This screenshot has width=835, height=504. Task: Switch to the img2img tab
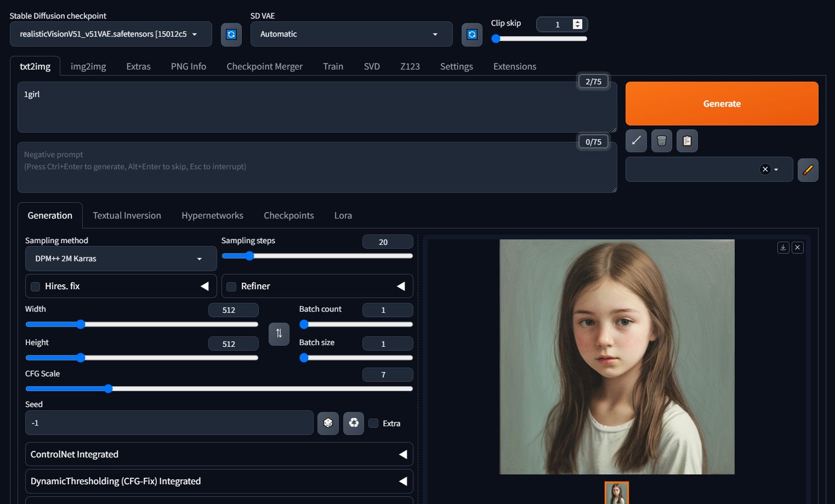pyautogui.click(x=88, y=66)
